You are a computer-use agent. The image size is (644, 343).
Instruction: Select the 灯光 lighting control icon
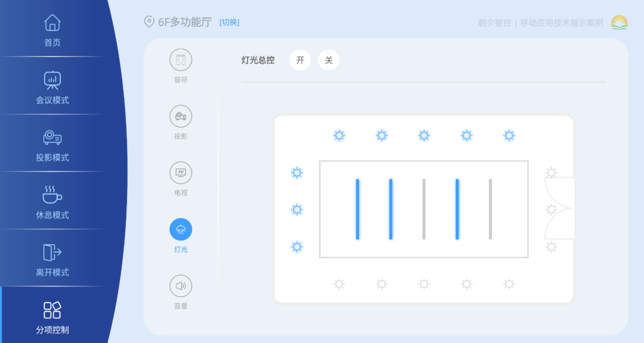[181, 229]
